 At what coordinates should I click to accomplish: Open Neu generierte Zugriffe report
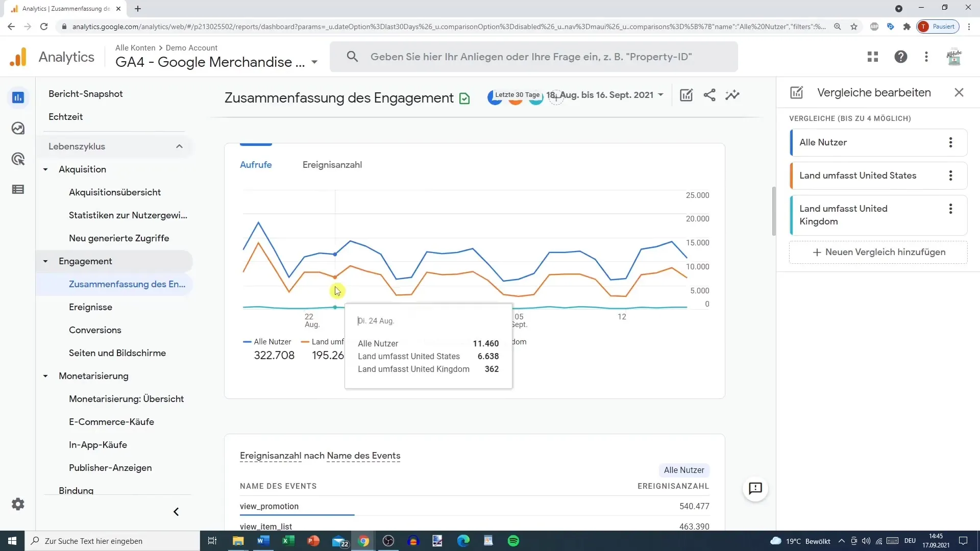pos(119,238)
